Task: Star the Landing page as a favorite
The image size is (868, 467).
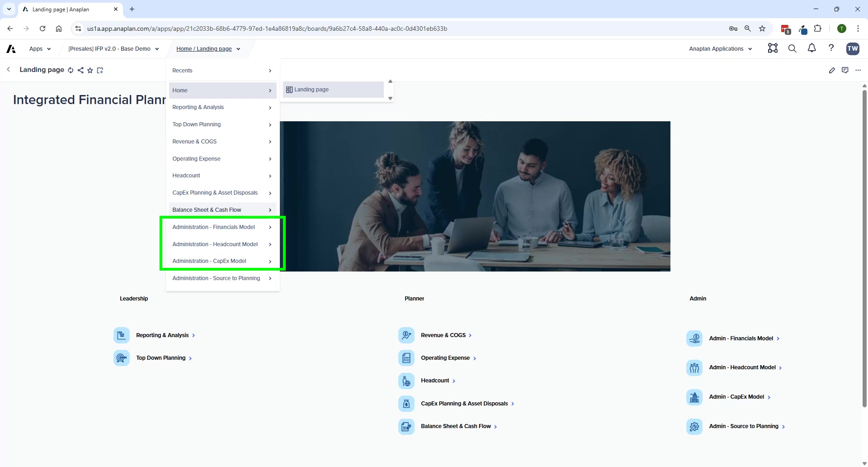Action: [90, 70]
